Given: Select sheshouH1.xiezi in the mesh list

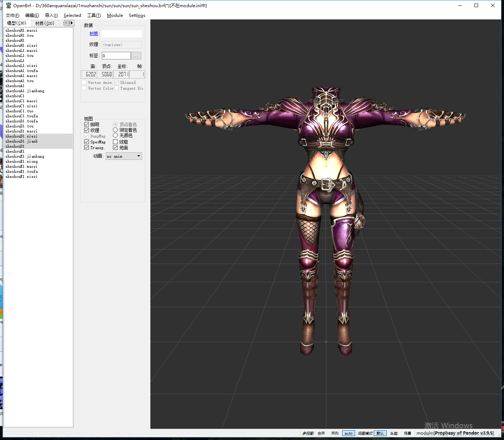Looking at the screenshot, I should (38, 46).
